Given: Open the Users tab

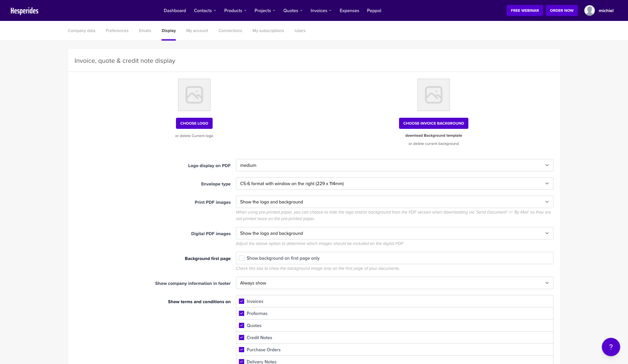Looking at the screenshot, I should pyautogui.click(x=300, y=31).
